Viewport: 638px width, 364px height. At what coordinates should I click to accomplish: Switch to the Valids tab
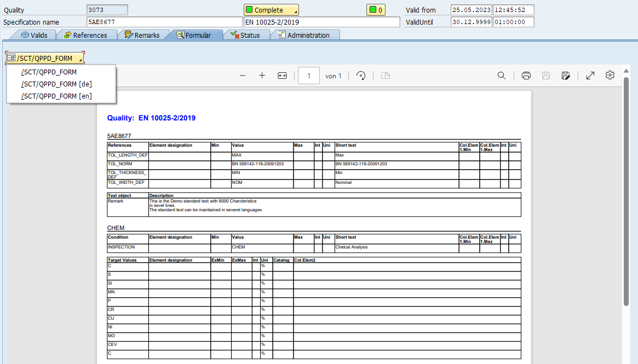pyautogui.click(x=34, y=35)
